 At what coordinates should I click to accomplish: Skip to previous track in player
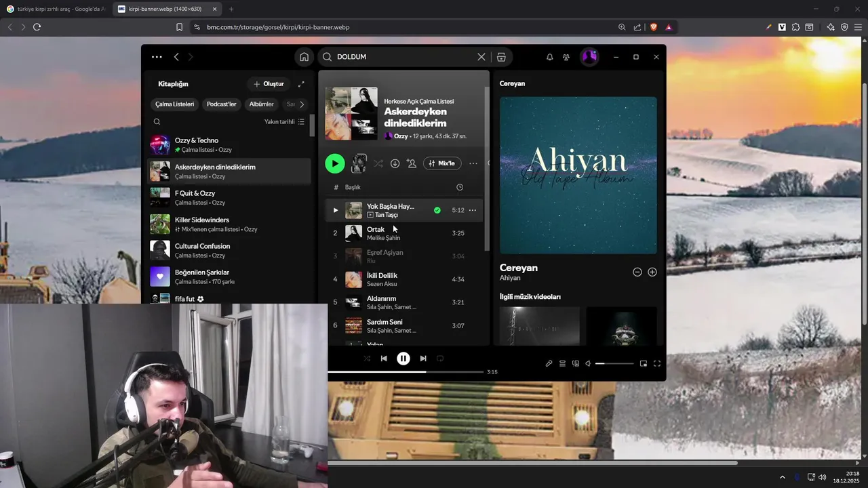(x=384, y=359)
